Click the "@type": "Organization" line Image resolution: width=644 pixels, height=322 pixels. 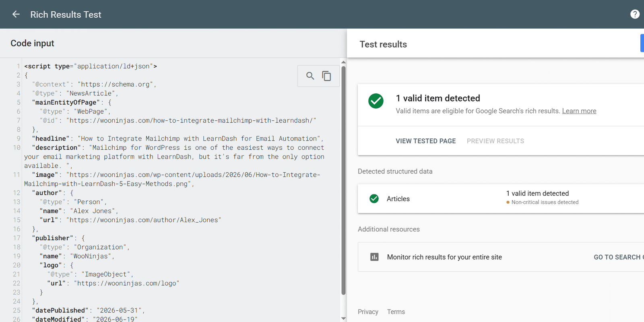(x=85, y=247)
